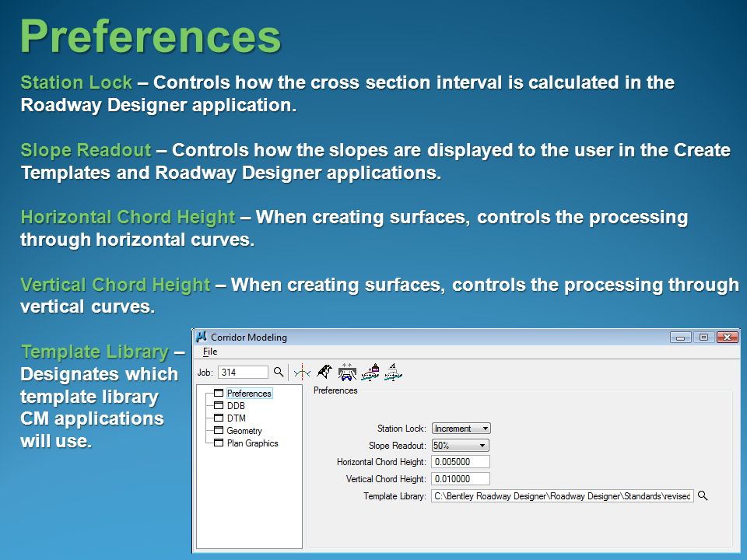Click the Horizontal Chord Height field
The image size is (747, 560).
461,462
